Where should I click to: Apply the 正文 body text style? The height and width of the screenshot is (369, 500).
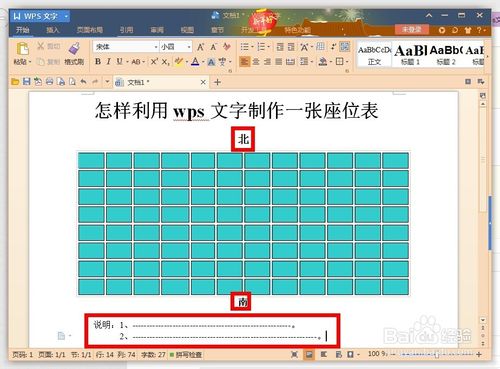374,55
